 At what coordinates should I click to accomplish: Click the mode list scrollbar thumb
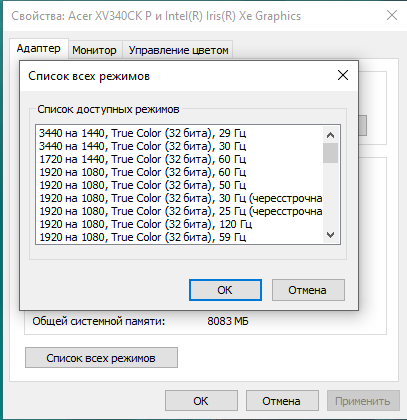330,153
